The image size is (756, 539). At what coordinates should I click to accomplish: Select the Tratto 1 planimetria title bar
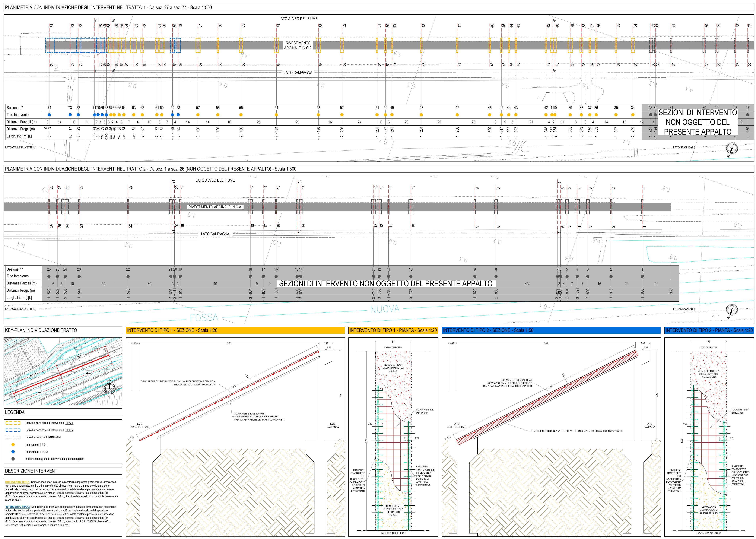pyautogui.click(x=379, y=7)
